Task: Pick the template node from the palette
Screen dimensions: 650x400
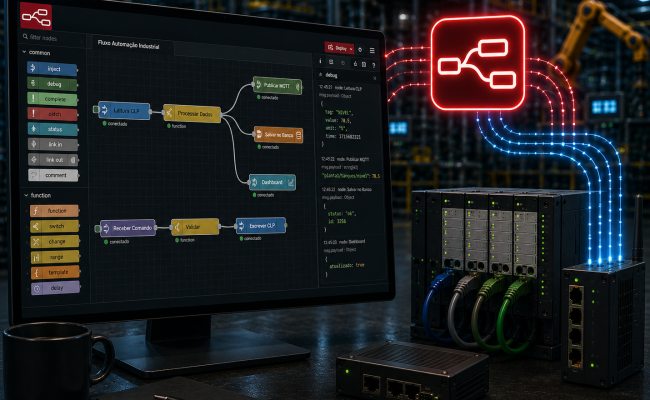Action: [55, 272]
